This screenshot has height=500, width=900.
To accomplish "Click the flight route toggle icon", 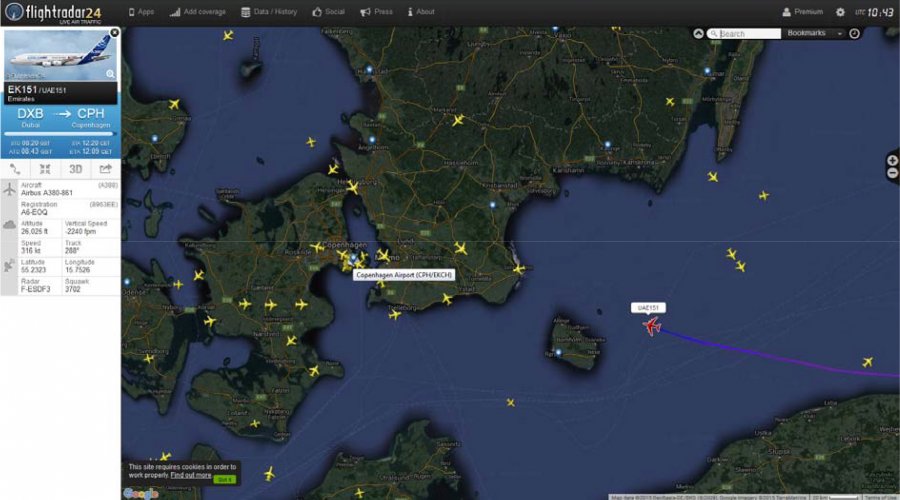I will (15, 169).
